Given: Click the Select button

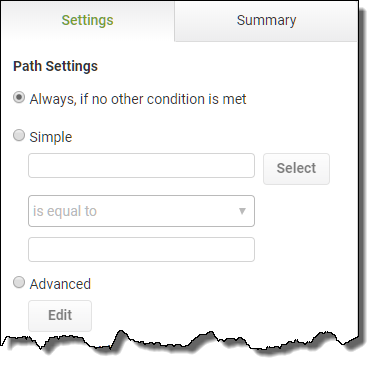Looking at the screenshot, I should click(x=296, y=169).
